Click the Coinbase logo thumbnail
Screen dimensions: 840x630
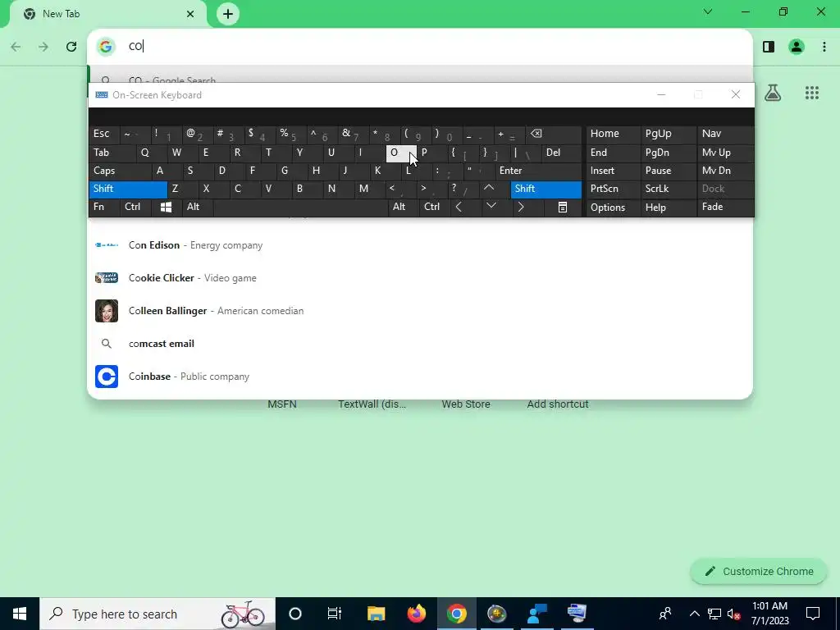107,376
